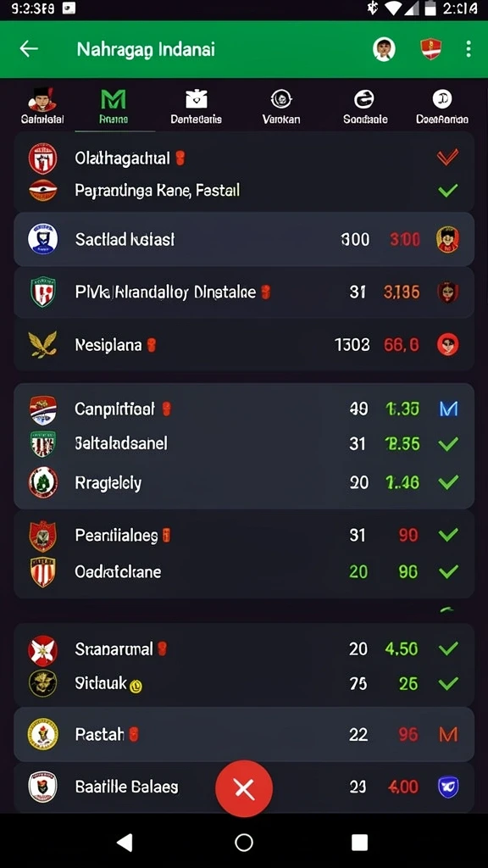
Task: Open the Nesiplana team row
Action: [244, 346]
